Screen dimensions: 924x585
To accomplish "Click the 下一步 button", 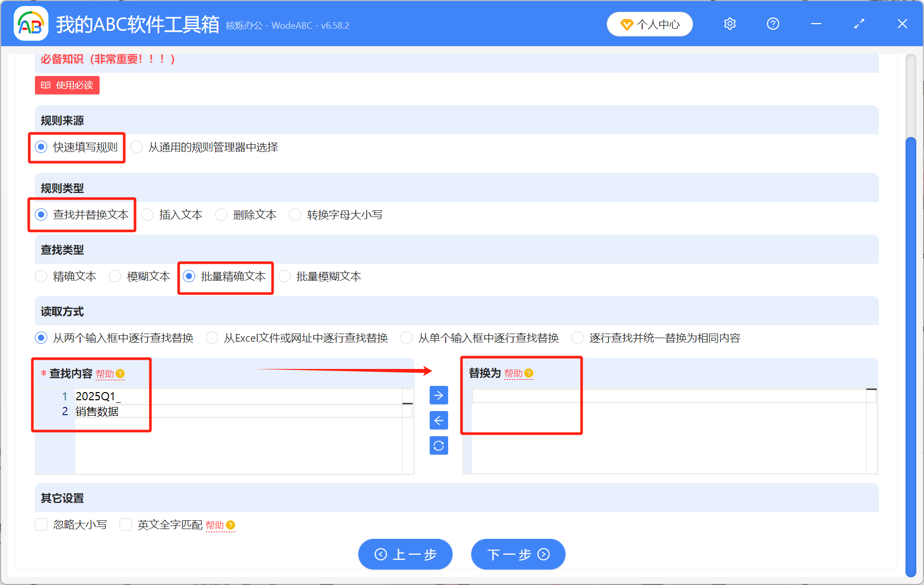I will [517, 554].
